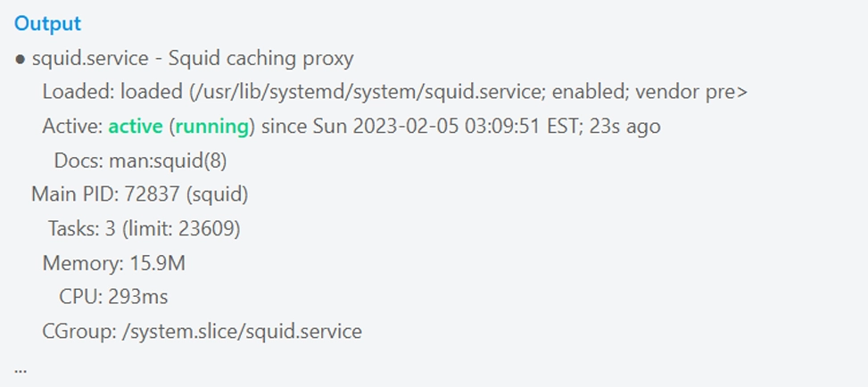Click the green '(running)' status text

click(x=212, y=127)
